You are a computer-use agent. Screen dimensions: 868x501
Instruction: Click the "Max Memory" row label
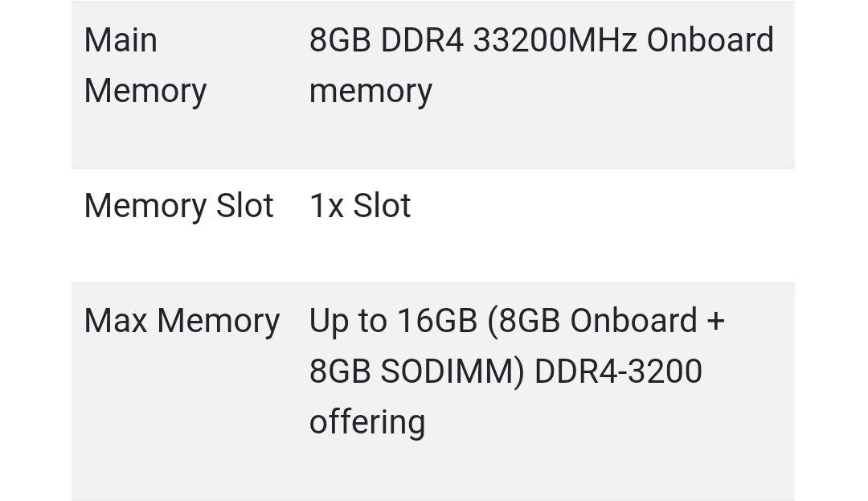(182, 321)
